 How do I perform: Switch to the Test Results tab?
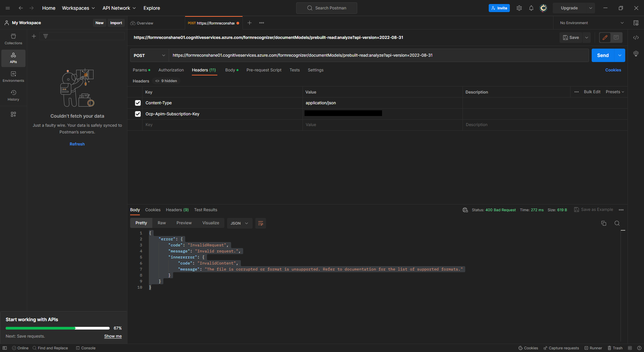click(x=206, y=210)
